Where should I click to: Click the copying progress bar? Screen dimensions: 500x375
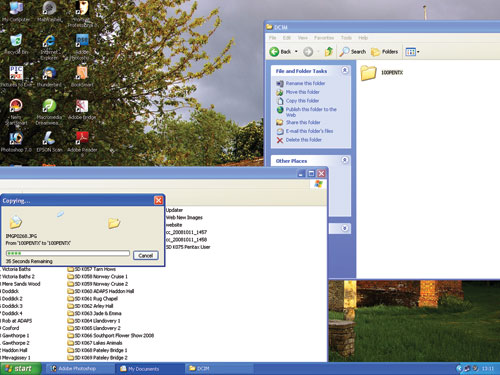click(x=68, y=253)
